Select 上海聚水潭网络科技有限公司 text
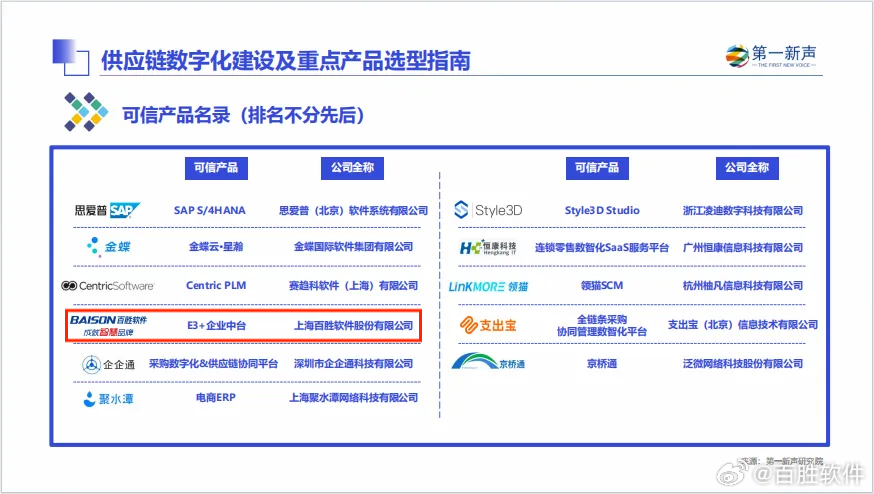Image resolution: width=874 pixels, height=494 pixels. 353,398
